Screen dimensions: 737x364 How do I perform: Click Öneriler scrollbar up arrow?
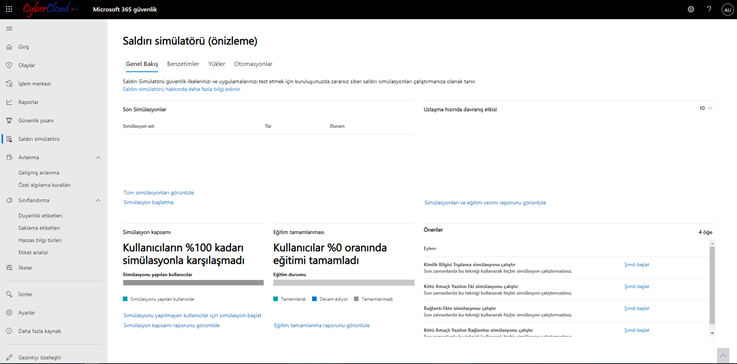(712, 244)
